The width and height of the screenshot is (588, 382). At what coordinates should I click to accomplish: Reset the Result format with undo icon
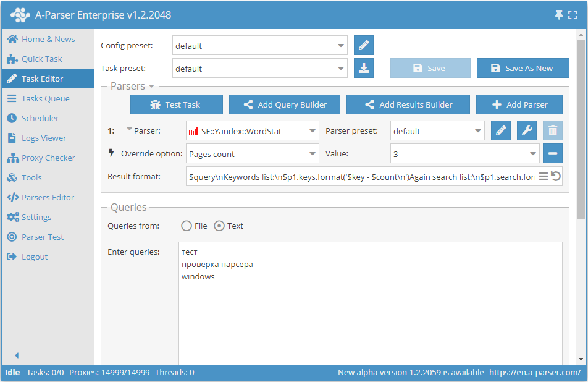coord(556,177)
